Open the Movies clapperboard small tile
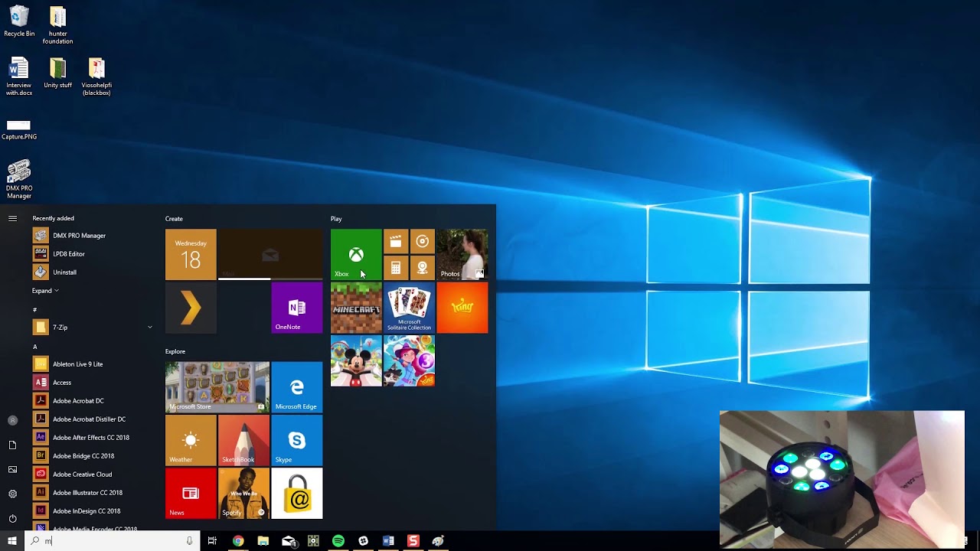The image size is (980, 551). (396, 242)
